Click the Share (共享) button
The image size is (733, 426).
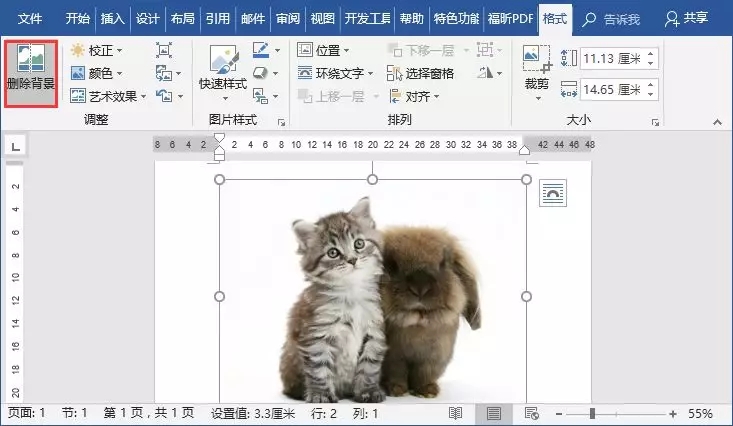click(687, 18)
